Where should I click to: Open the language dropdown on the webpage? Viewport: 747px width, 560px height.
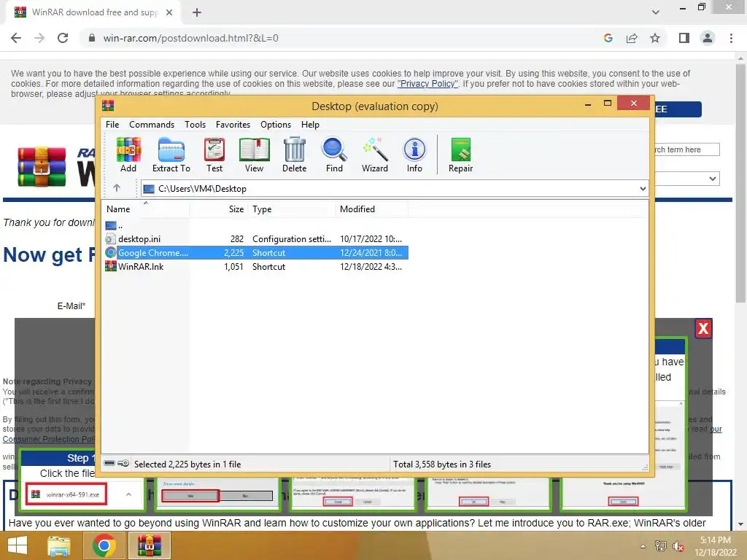click(686, 179)
